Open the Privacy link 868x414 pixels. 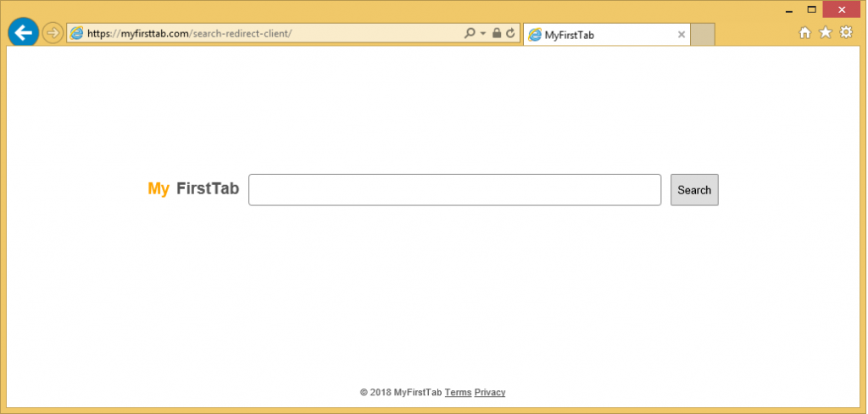pyautogui.click(x=490, y=393)
